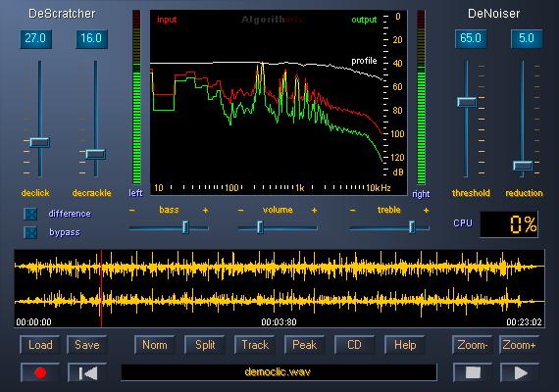
Task: Decrease bass with the minus sign
Action: pos(132,211)
